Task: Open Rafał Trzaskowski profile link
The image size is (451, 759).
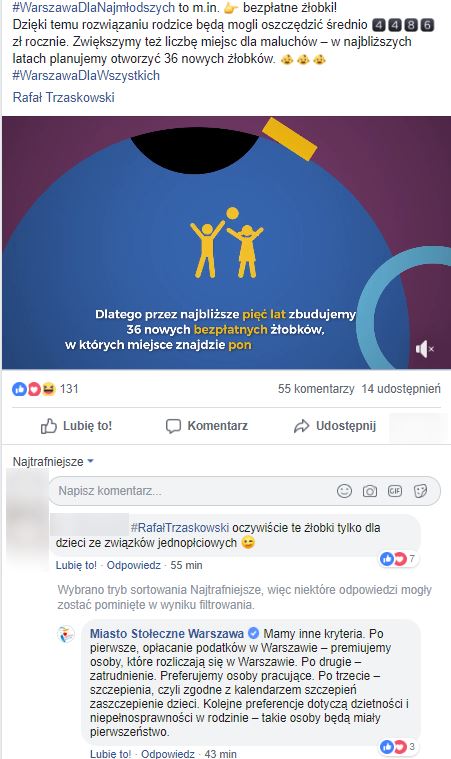Action: pos(63,97)
